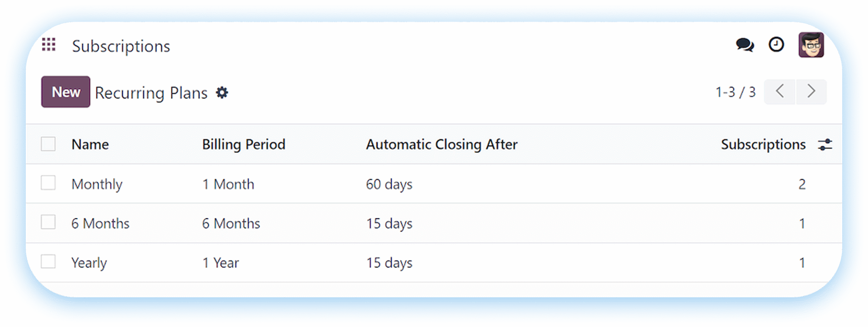
Task: Open the apps grid menu icon
Action: click(x=48, y=45)
